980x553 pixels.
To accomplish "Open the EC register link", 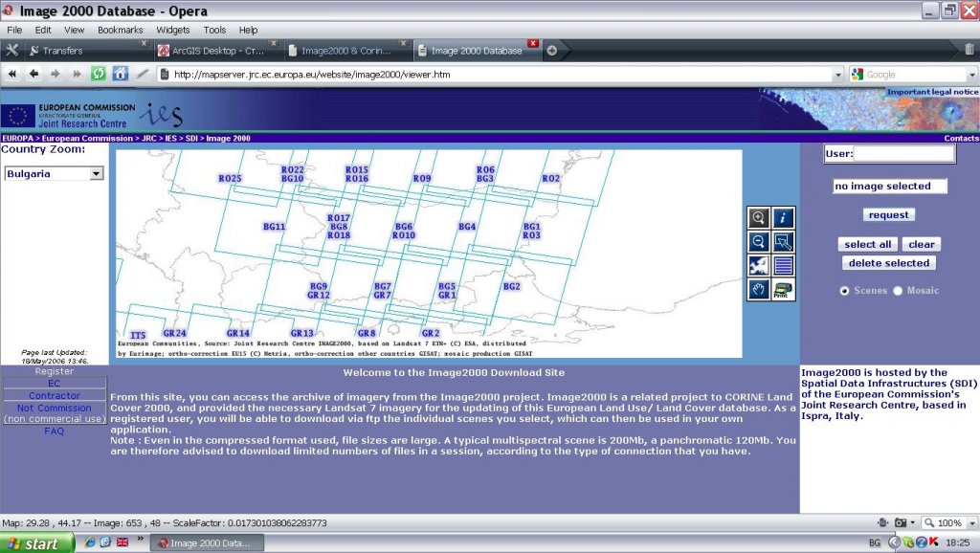I will 55,383.
